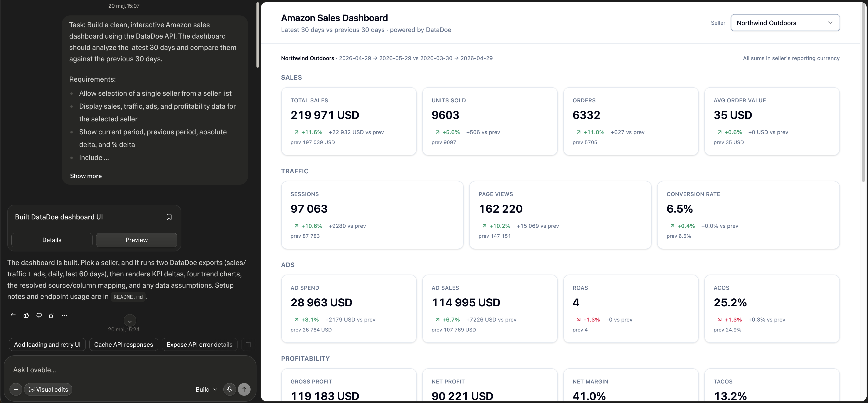
Task: Expand the task prompt with Show more
Action: (x=86, y=176)
